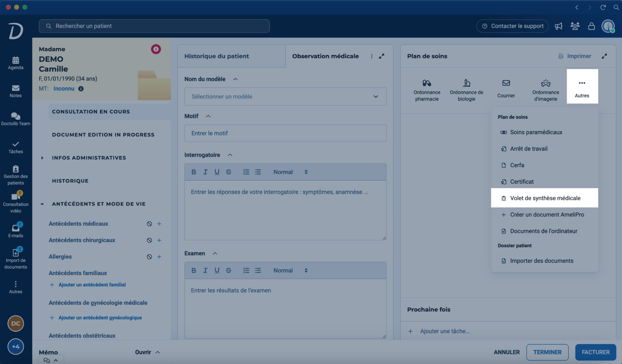The height and width of the screenshot is (364, 622).
Task: Expand Infos administratives section
Action: pos(42,158)
